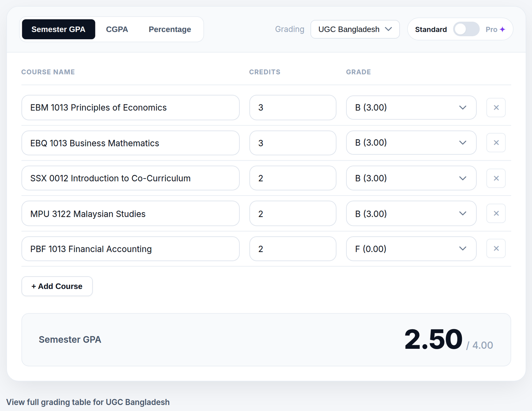Remove the EBQ 1013 Business Mathematics row
532x411 pixels.
pyautogui.click(x=496, y=143)
